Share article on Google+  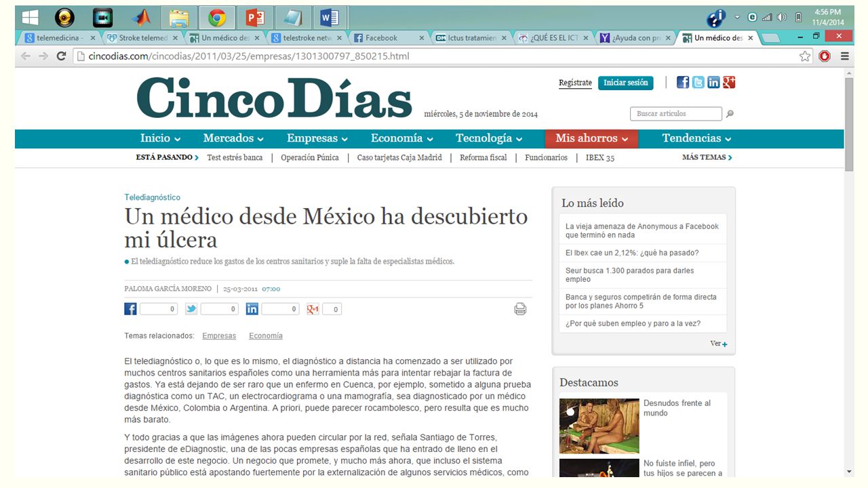(x=313, y=309)
